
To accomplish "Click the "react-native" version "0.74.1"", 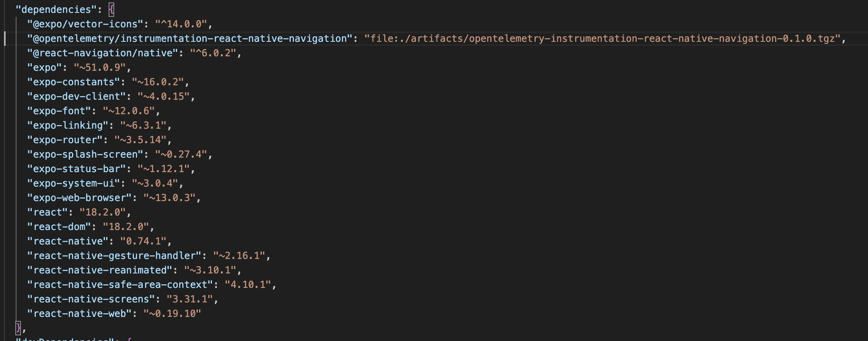I will click(x=143, y=241).
